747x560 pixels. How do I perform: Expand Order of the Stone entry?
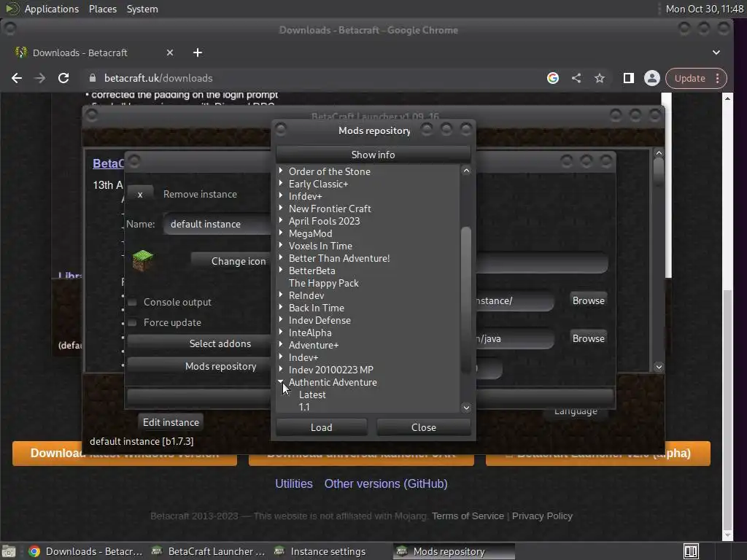281,171
